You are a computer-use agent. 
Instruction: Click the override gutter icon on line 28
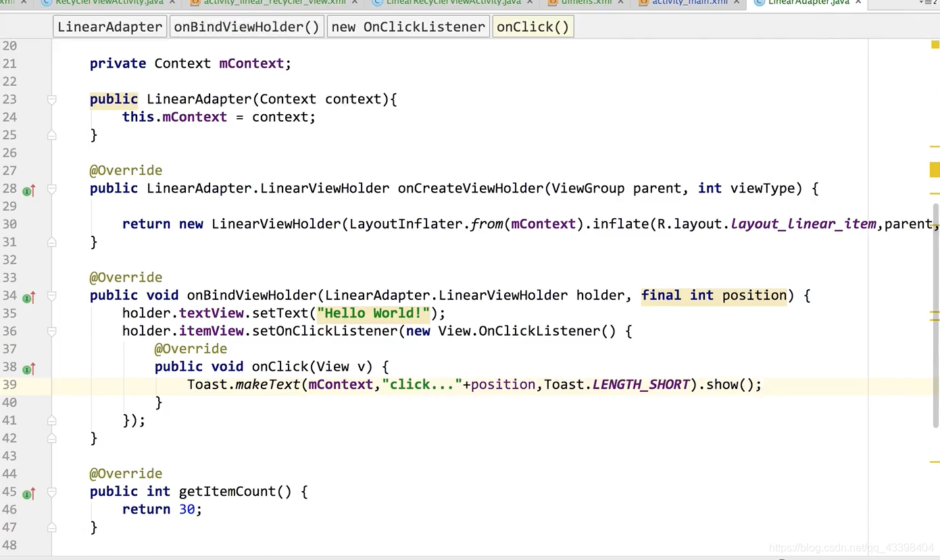coord(28,190)
